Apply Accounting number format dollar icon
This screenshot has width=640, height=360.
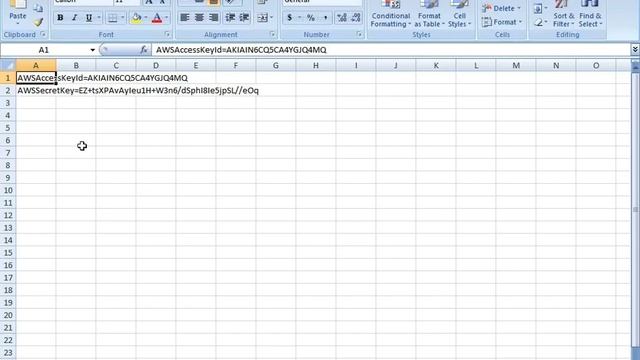click(290, 18)
